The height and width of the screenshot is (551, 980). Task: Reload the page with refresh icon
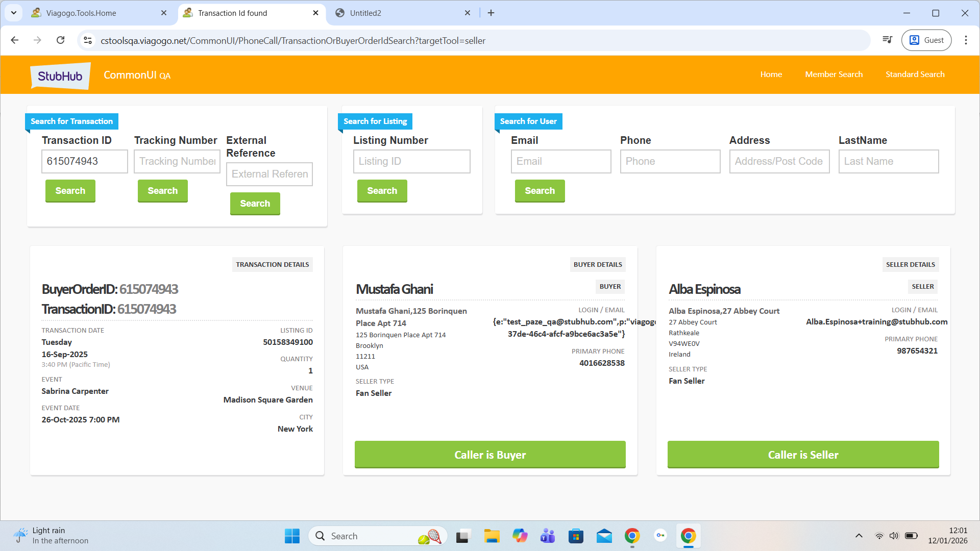[60, 40]
